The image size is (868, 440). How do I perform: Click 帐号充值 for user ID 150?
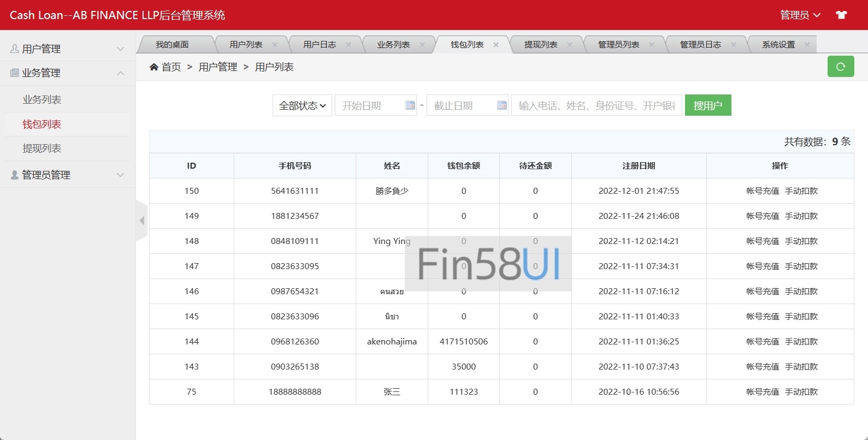(763, 191)
